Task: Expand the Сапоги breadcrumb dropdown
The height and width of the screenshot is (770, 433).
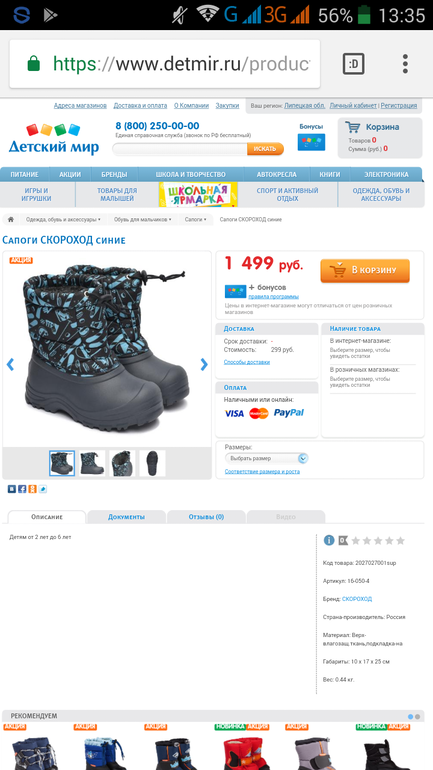Action: click(195, 220)
